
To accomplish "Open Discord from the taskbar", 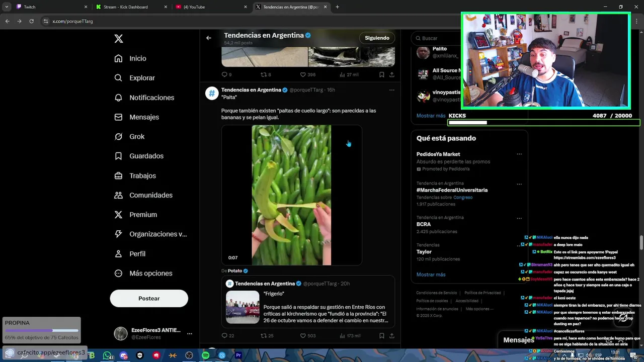I will (124, 355).
